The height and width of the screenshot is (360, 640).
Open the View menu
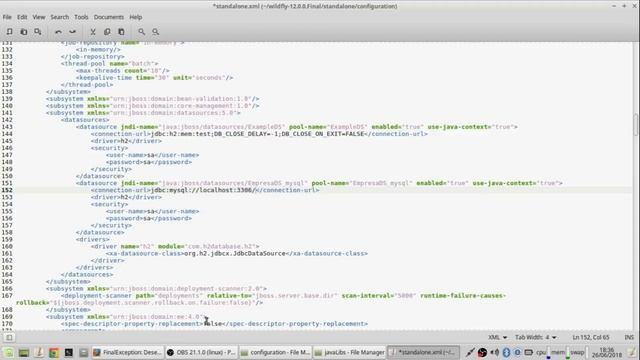click(x=39, y=17)
